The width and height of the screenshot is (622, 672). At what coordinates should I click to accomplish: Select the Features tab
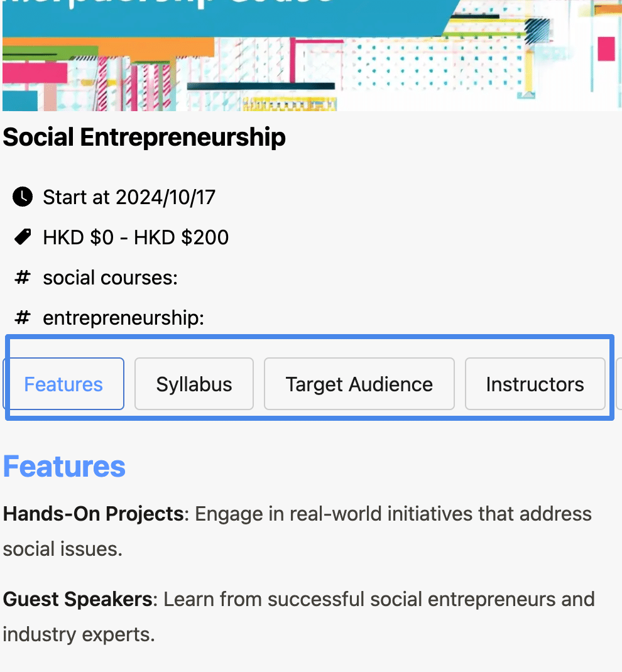pyautogui.click(x=63, y=384)
